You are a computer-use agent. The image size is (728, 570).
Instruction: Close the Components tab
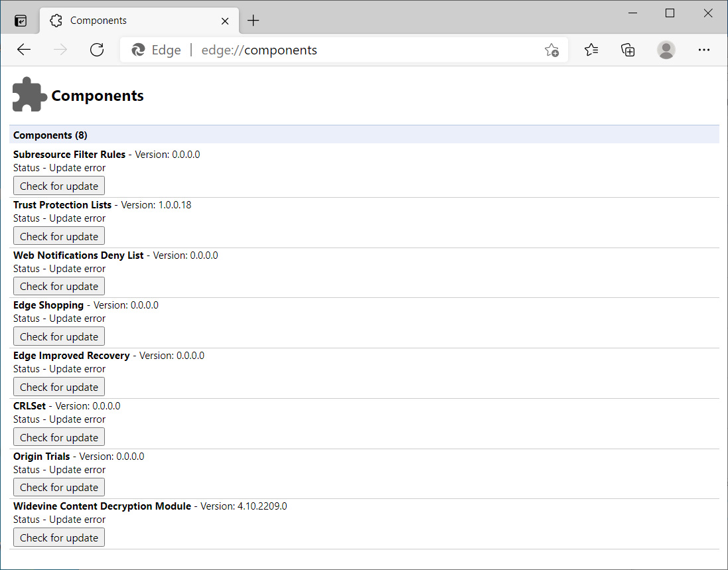[x=225, y=21]
